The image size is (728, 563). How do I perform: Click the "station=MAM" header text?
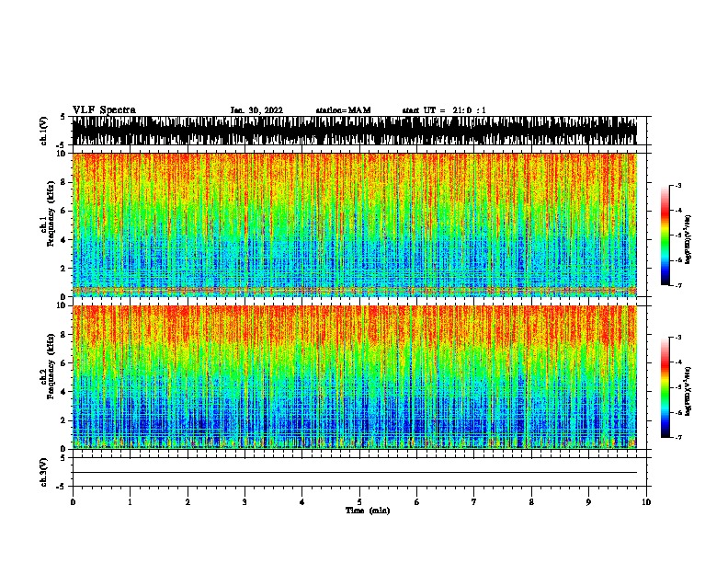[343, 110]
